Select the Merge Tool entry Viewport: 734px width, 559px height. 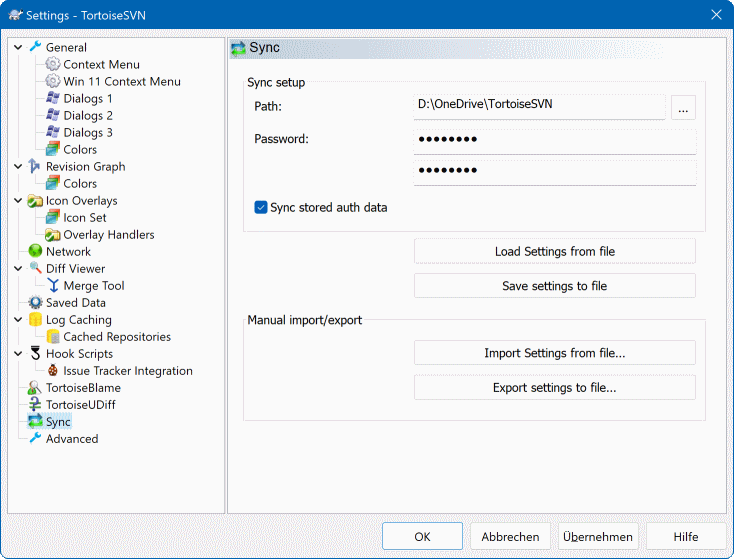click(94, 286)
